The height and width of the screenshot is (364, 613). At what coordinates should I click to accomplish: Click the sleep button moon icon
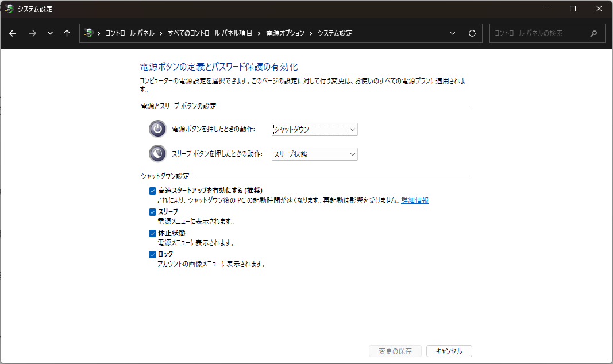tap(157, 154)
